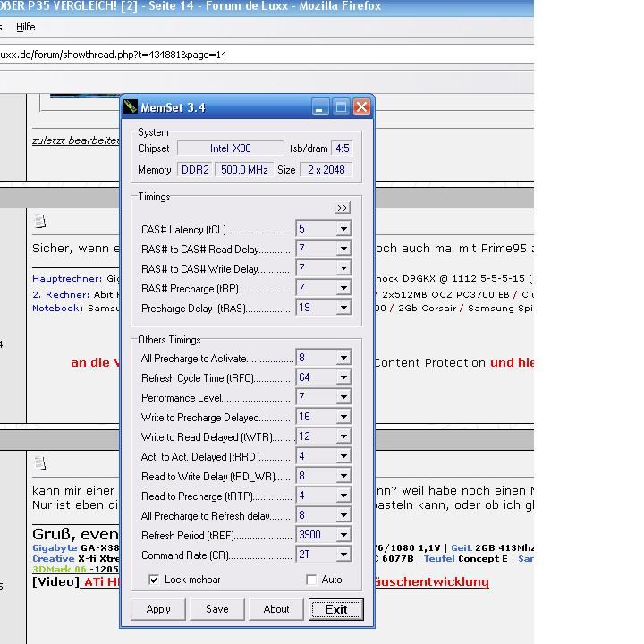Click the '3DMark 06' link in signature
This screenshot has width=644, height=644.
click(x=59, y=569)
